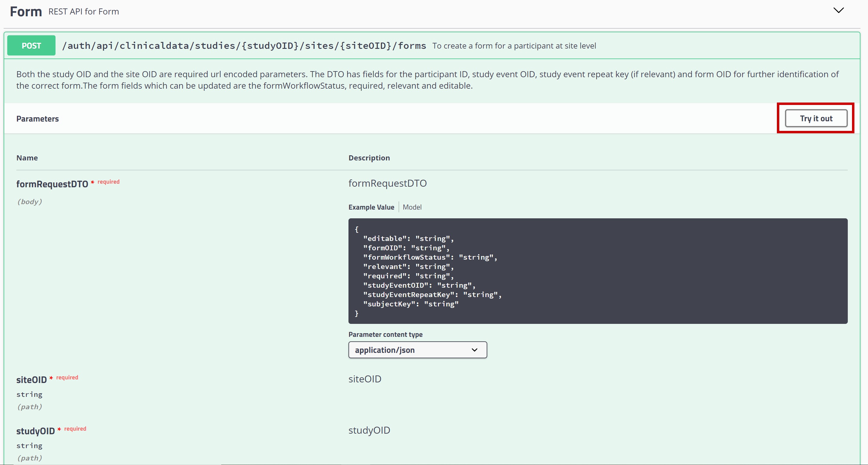Click the endpoint summary about creating a form
This screenshot has width=868, height=465.
[514, 46]
